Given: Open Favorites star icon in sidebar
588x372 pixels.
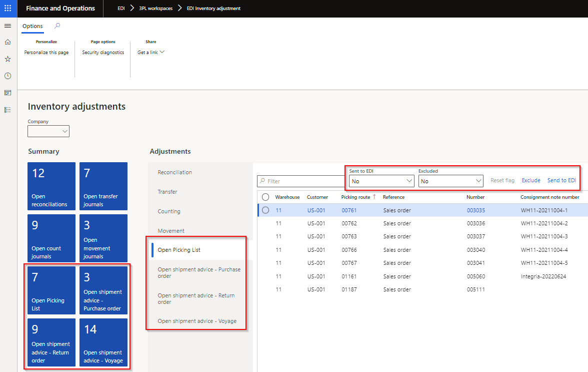Looking at the screenshot, I should (7, 59).
